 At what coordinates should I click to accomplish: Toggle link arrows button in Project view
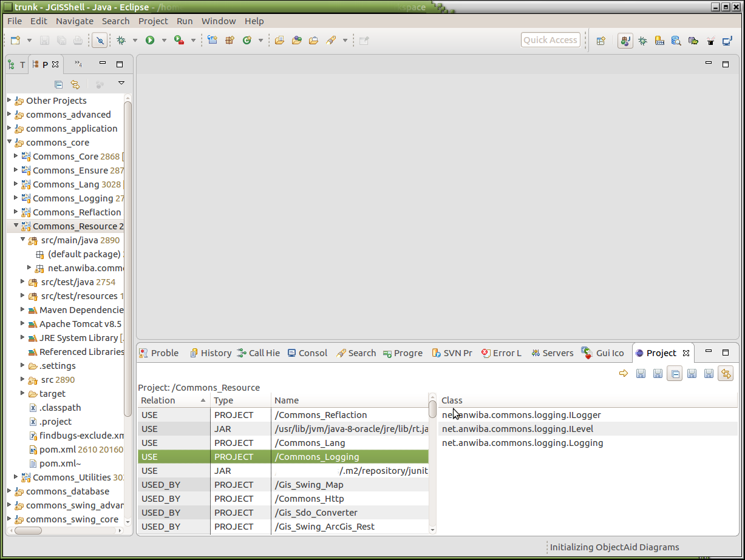726,374
